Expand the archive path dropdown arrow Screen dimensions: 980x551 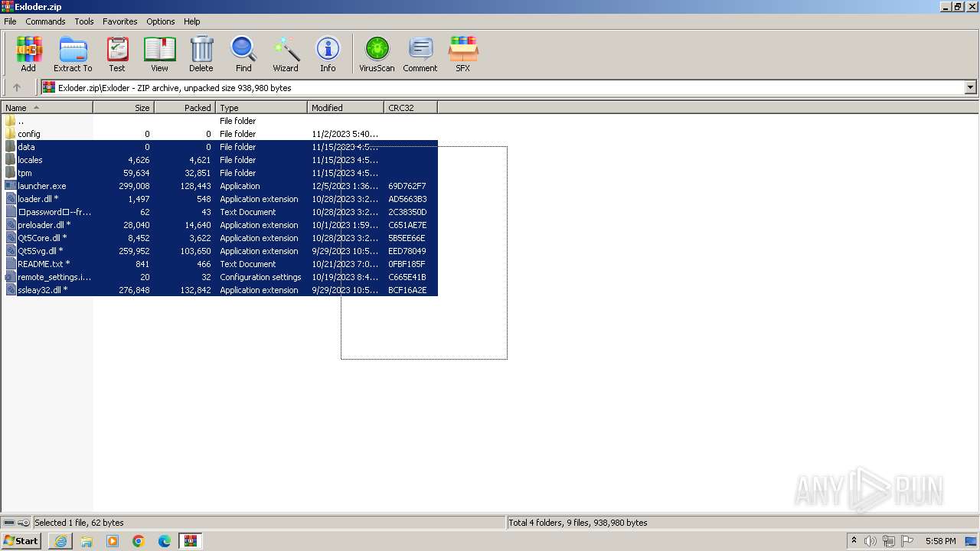click(x=971, y=88)
